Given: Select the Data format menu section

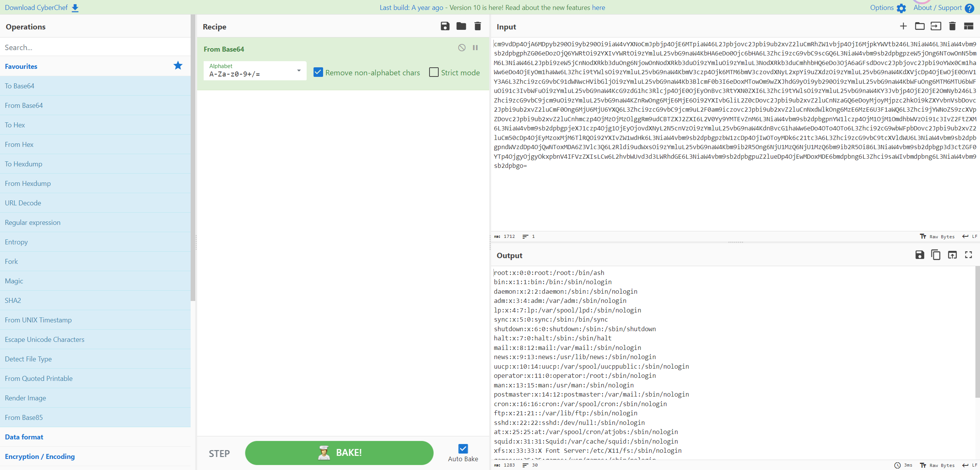Looking at the screenshot, I should [24, 436].
